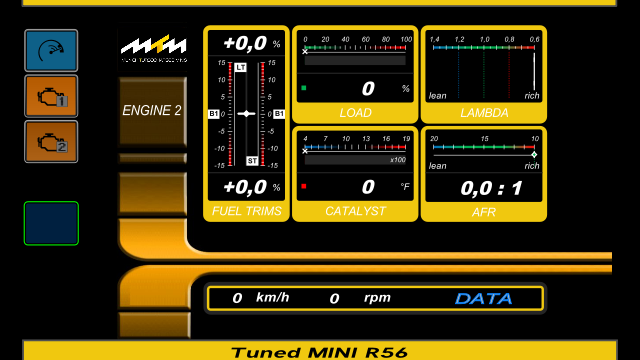640x360 pixels.
Task: Select the engine 1 check icon
Action: click(51, 96)
